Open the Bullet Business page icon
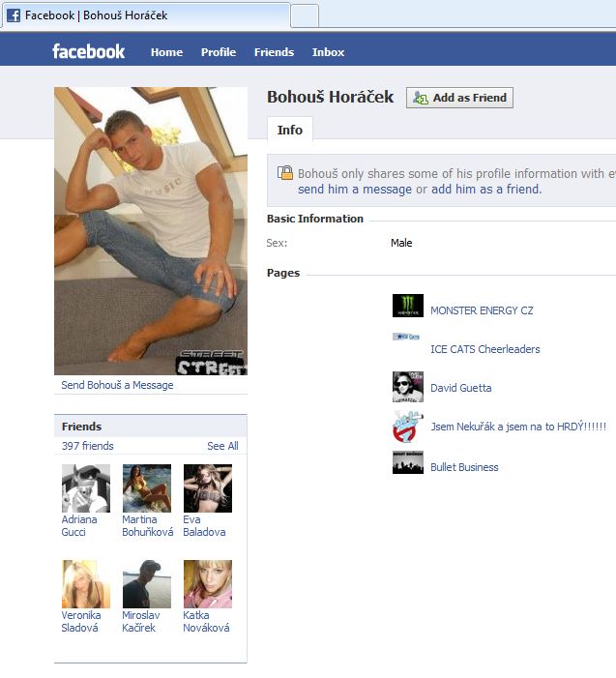 tap(408, 462)
